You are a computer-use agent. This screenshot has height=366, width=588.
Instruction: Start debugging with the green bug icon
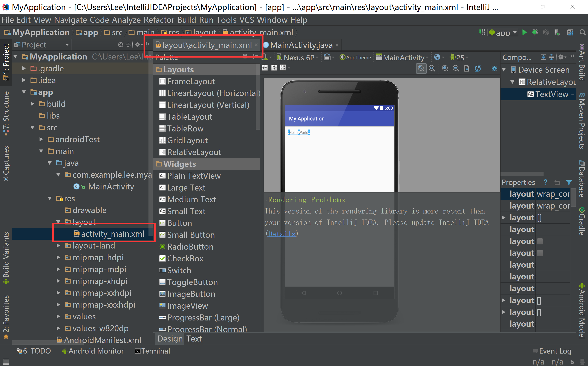point(535,32)
